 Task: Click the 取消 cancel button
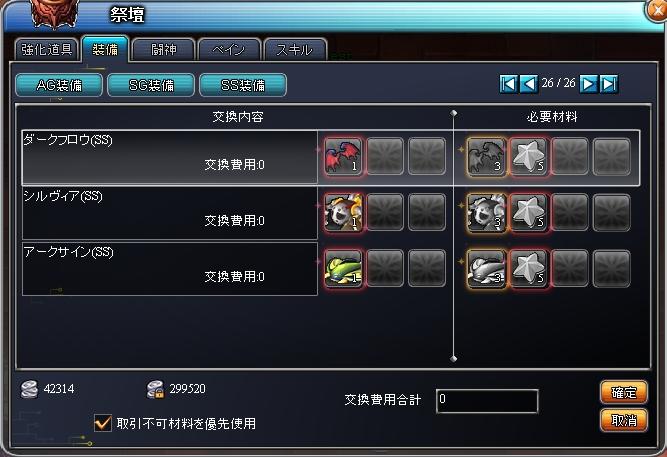pos(624,420)
